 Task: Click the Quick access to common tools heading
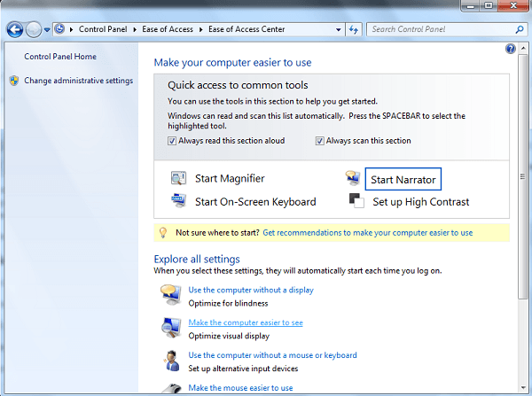(x=238, y=85)
